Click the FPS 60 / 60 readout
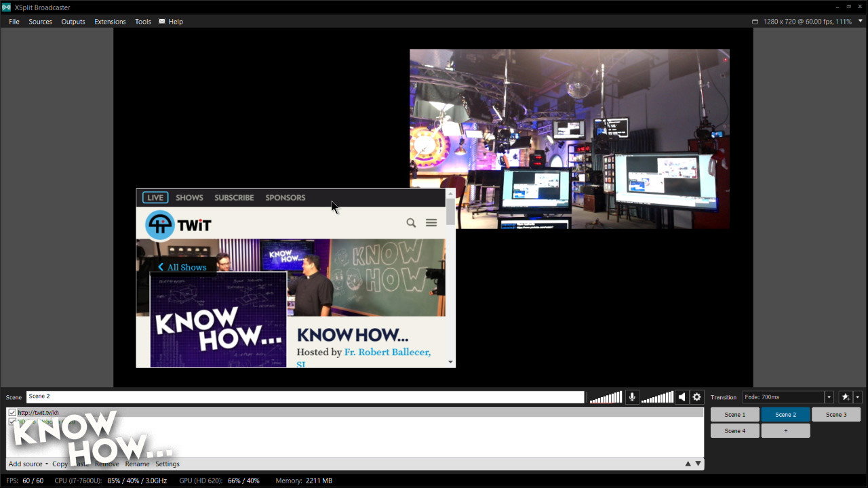The height and width of the screenshot is (488, 868). 24,481
